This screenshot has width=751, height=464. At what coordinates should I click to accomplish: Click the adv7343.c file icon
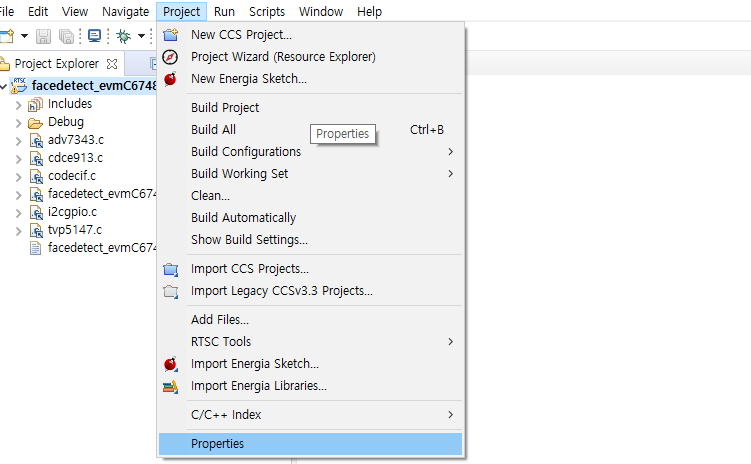point(36,140)
